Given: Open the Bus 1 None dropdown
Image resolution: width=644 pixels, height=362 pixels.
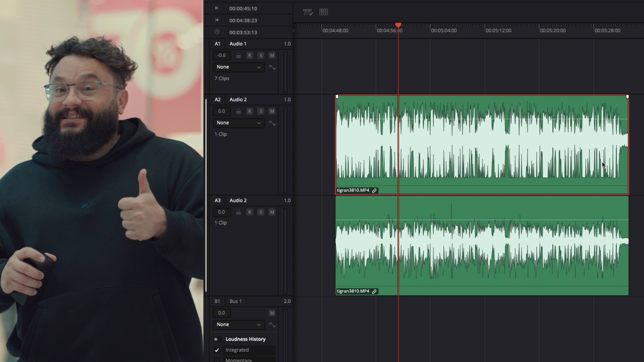Looking at the screenshot, I should (238, 324).
